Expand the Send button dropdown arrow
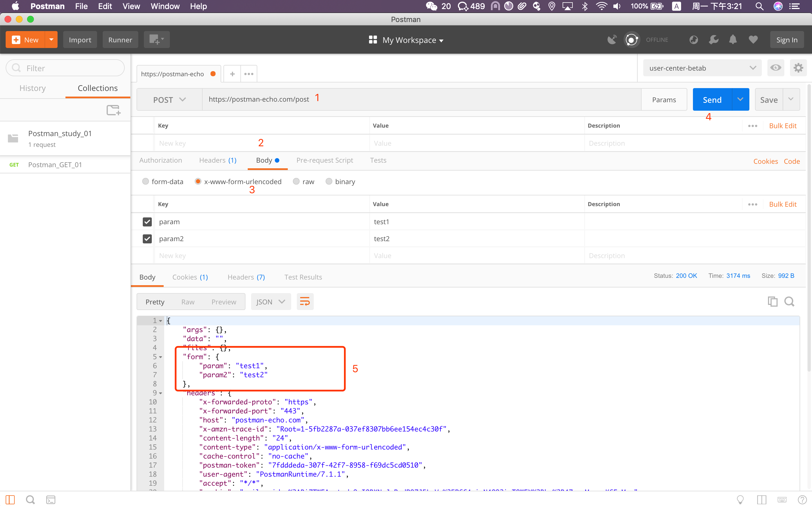Image resolution: width=812 pixels, height=506 pixels. (740, 100)
